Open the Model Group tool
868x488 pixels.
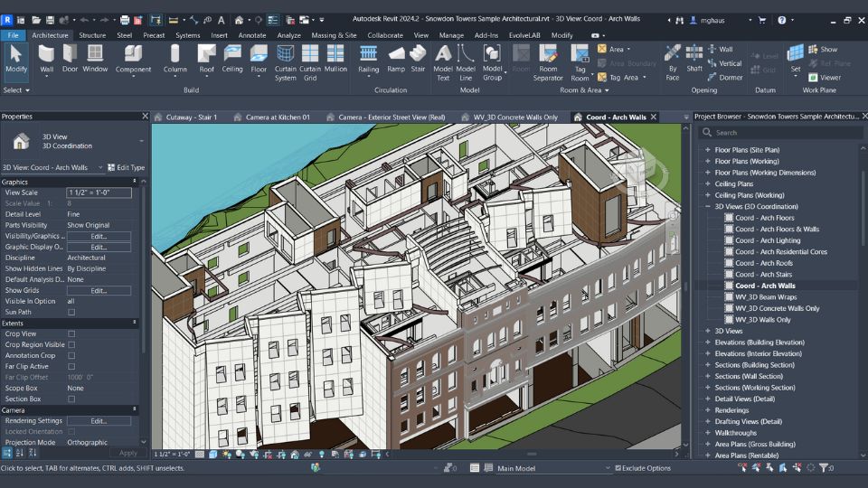[x=492, y=62]
